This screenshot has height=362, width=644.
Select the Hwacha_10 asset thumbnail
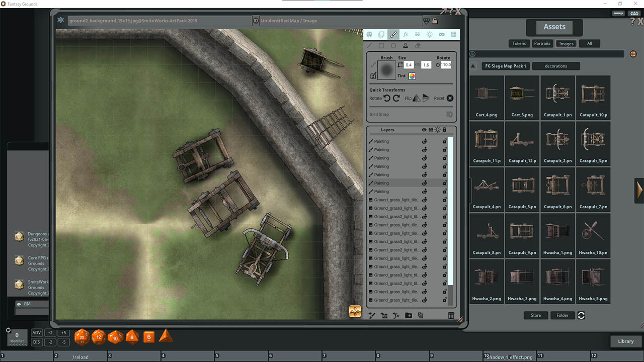593,235
